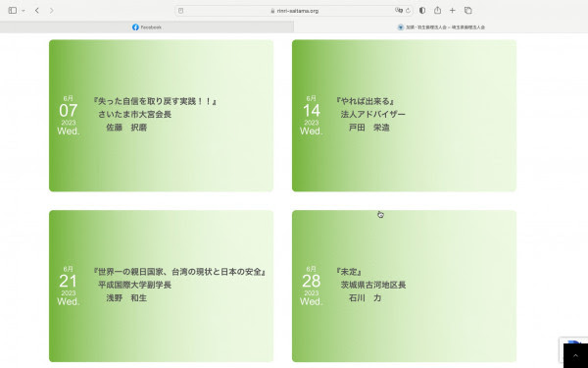Open the Share menu
The height and width of the screenshot is (368, 588).
437,10
